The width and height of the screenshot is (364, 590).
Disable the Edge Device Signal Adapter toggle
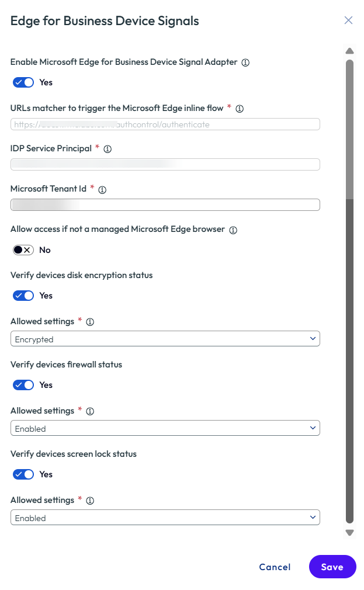(x=23, y=82)
